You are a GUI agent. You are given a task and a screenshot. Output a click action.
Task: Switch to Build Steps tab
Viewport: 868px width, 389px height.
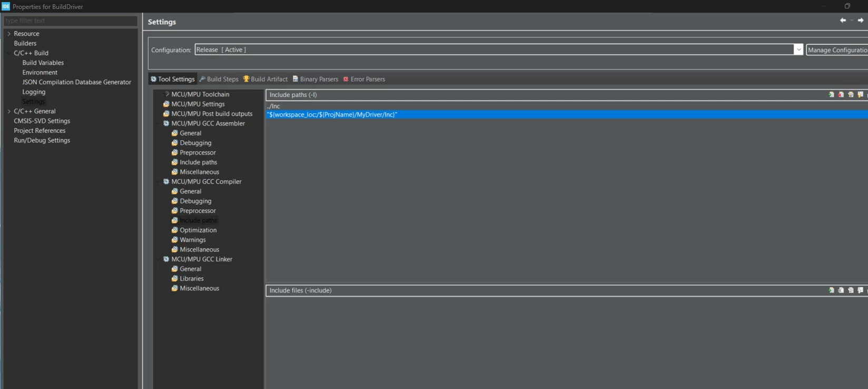tap(219, 79)
